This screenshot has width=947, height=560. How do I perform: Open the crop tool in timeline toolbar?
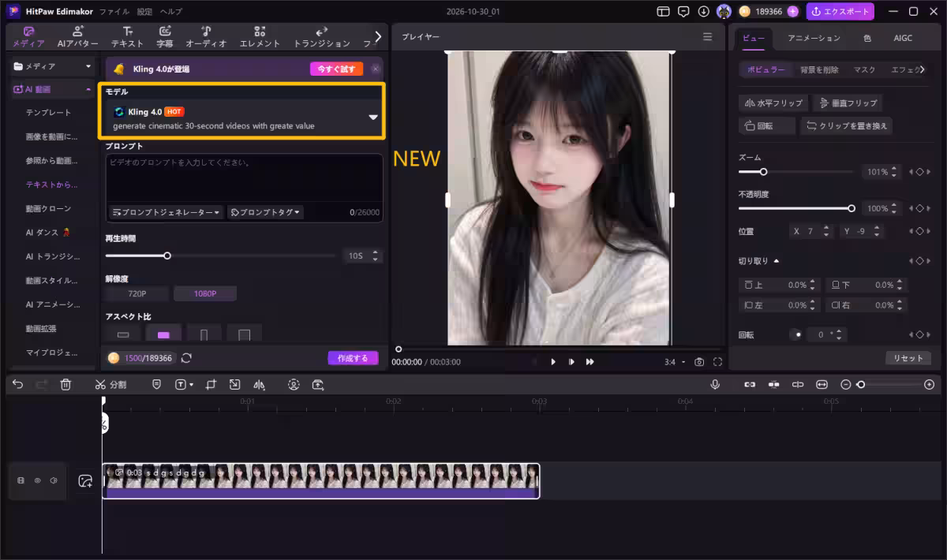click(x=211, y=384)
